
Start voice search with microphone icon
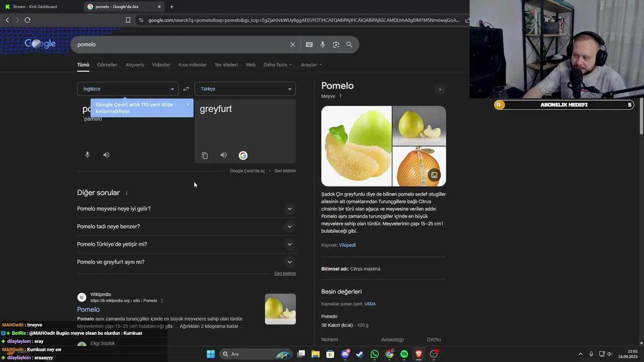pos(323,44)
